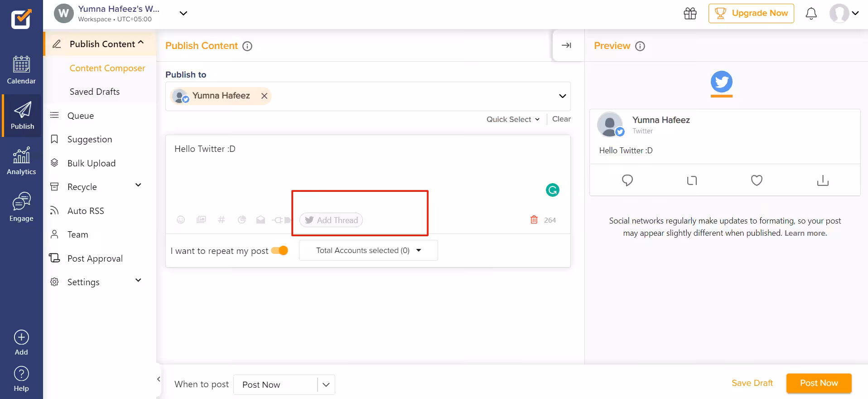Click Clear to deselect accounts
The image size is (868, 399).
click(561, 119)
